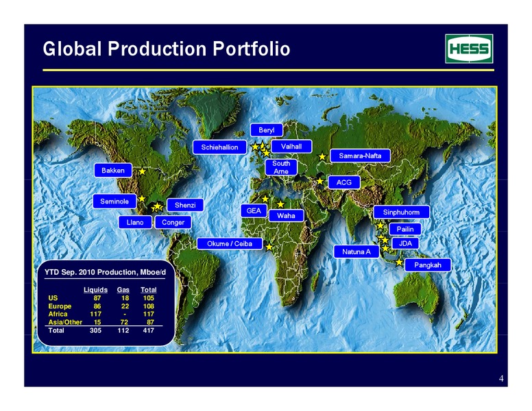532x411 pixels.
Task: Click the star beside Schiehallion label
Action: (255, 147)
